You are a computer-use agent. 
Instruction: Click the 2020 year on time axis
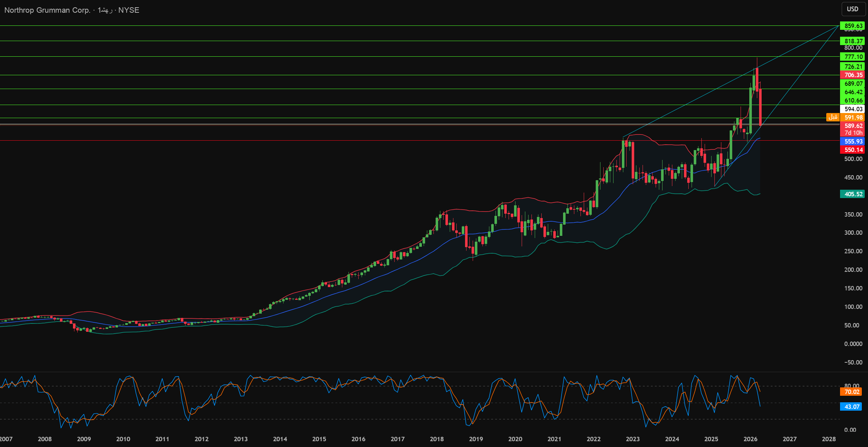point(515,439)
